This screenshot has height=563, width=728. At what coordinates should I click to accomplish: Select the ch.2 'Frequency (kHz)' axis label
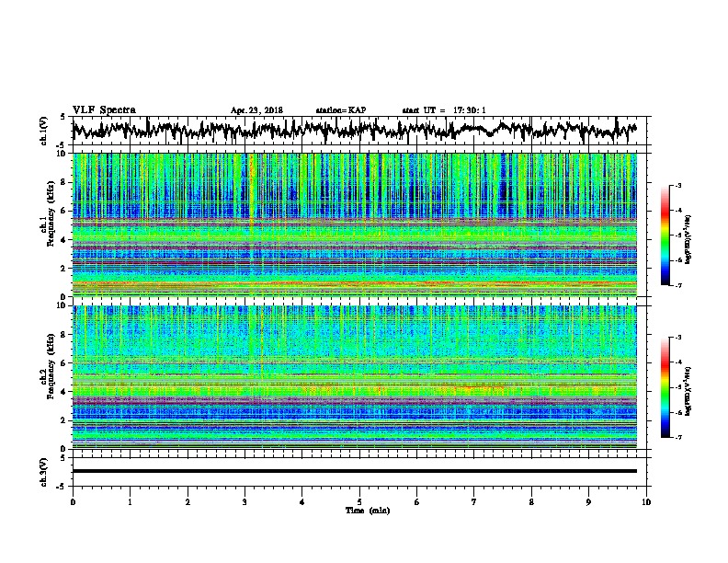pos(51,366)
